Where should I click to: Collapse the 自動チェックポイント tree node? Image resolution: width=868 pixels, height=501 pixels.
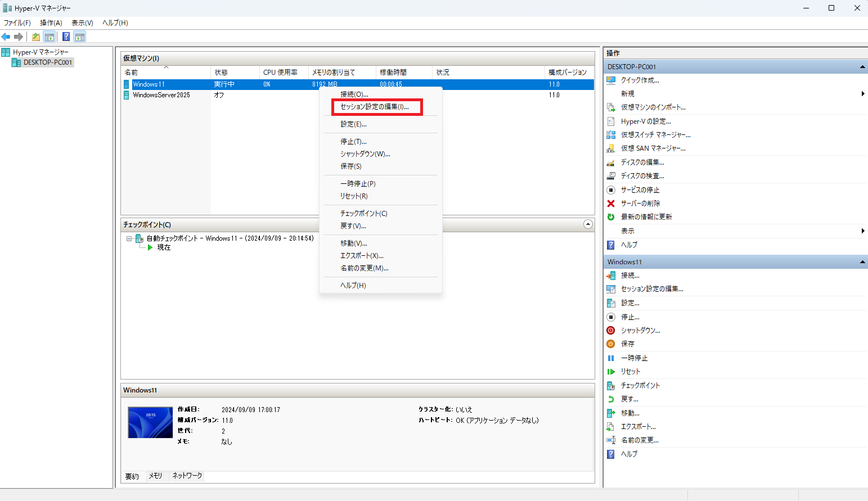[129, 238]
